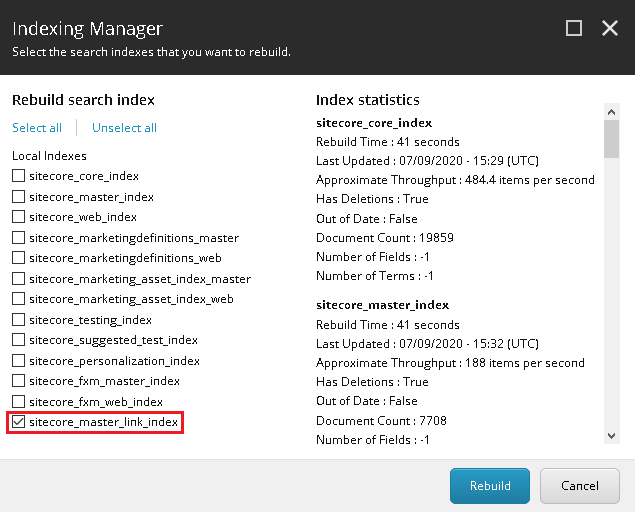Select the sitecore_testing_index checkbox
The width and height of the screenshot is (635, 512).
point(18,319)
